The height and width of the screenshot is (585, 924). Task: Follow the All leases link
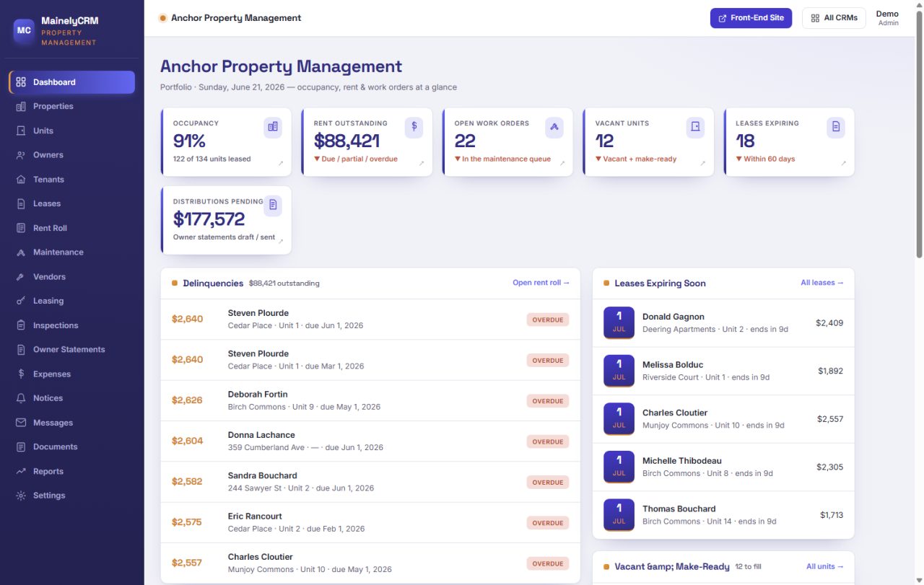[822, 283]
